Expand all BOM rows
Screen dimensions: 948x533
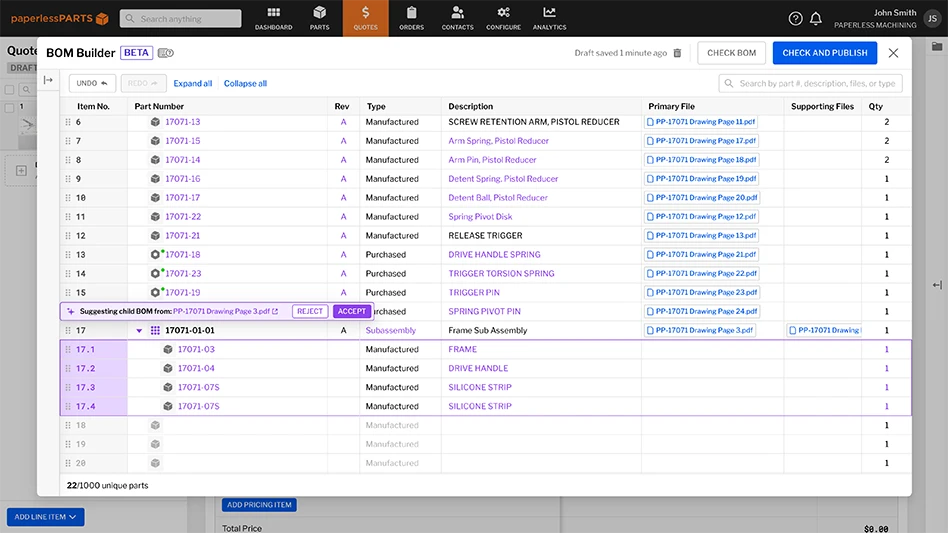click(193, 84)
